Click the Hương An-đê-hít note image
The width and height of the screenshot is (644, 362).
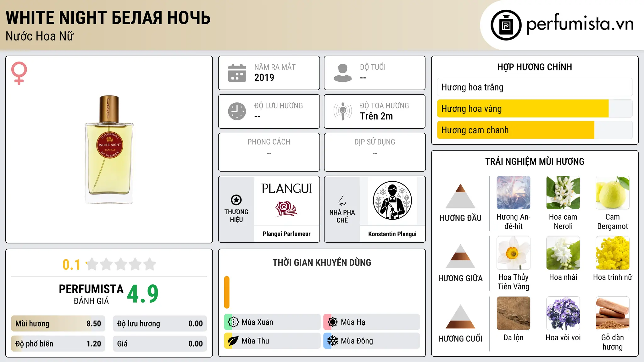[x=514, y=193]
